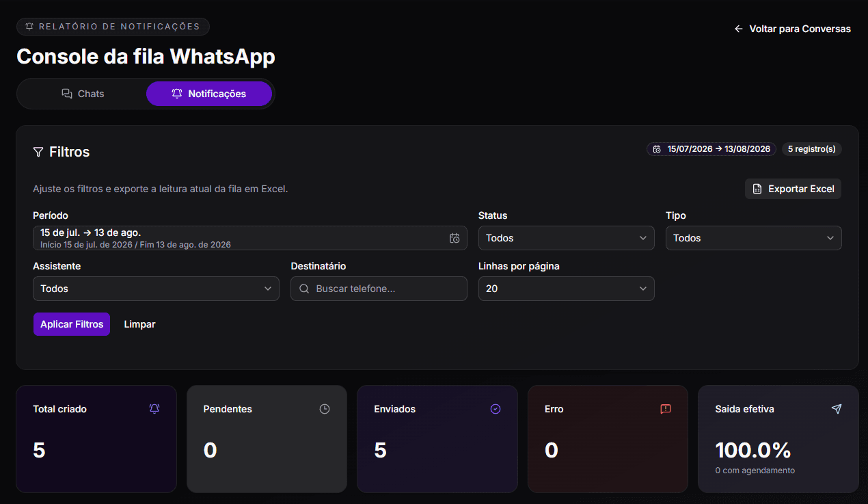Switch to the Chats tab
Screen dimensions: 868x504
coord(83,94)
